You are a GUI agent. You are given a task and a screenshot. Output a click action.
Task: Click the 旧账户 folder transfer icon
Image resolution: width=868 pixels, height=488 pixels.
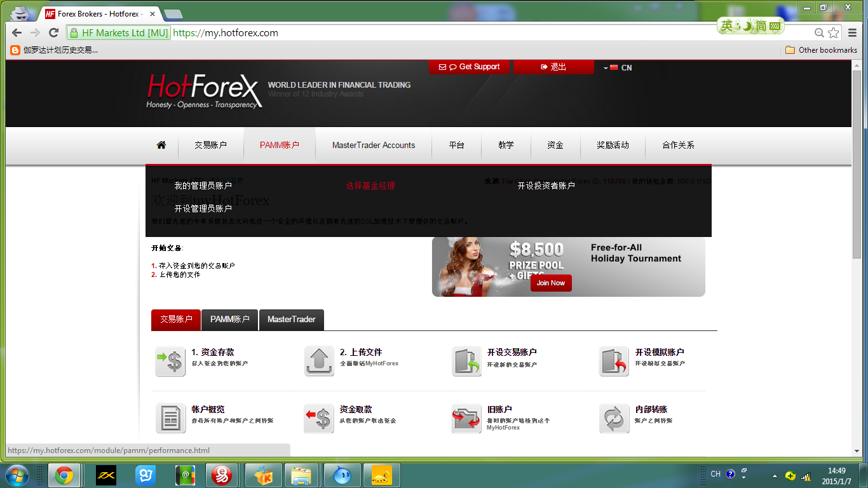[467, 419]
